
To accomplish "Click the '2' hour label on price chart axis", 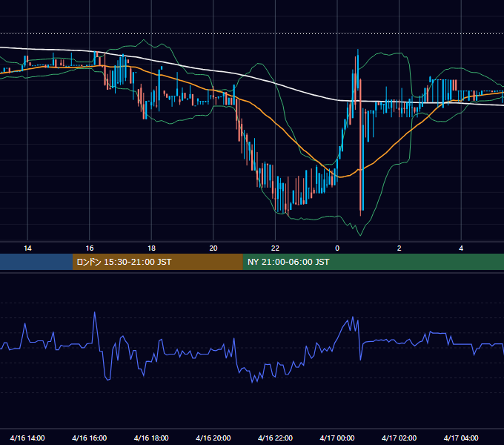I will pyautogui.click(x=399, y=248).
